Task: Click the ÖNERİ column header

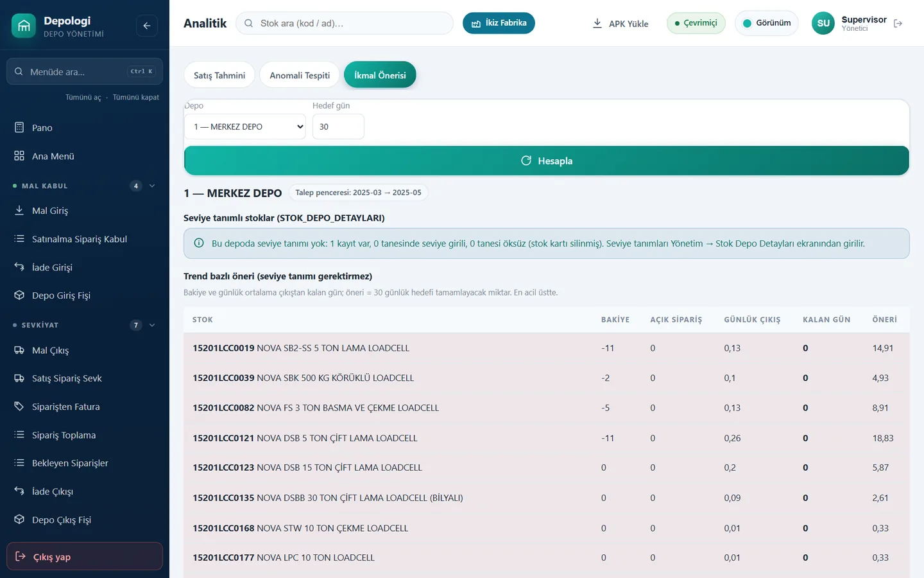Action: 885,319
